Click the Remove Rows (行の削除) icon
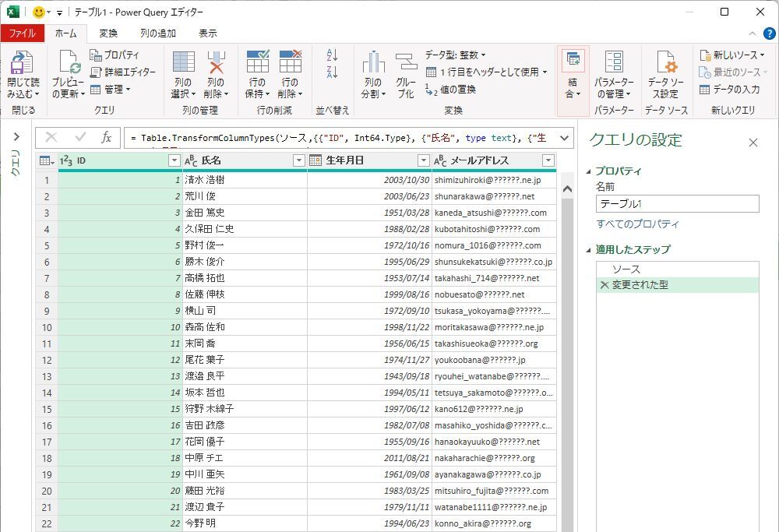Viewport: 779px width, 532px height. 291,62
